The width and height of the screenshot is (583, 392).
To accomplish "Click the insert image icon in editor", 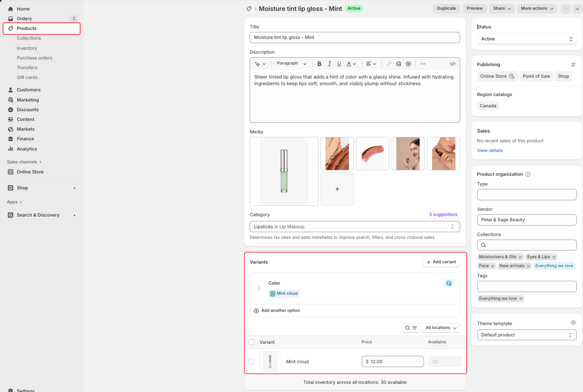I will 399,64.
